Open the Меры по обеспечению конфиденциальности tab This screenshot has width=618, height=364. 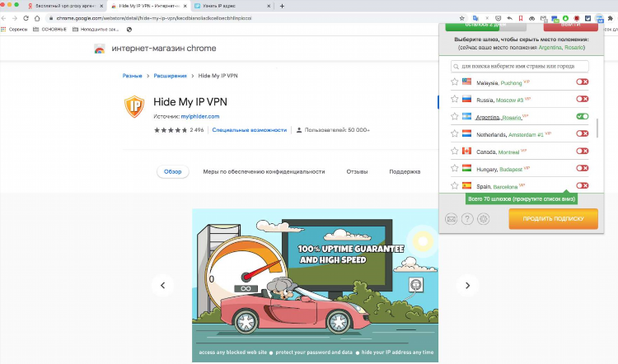tap(264, 172)
